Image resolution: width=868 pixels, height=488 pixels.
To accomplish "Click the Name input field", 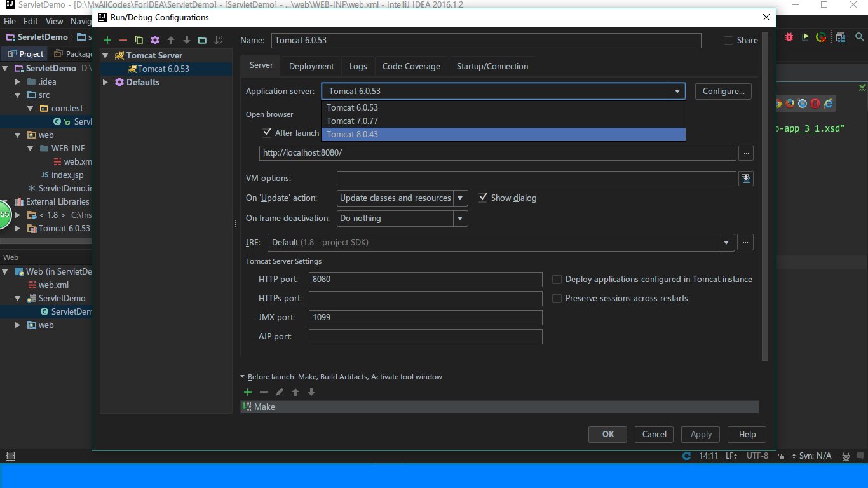I will pyautogui.click(x=486, y=40).
